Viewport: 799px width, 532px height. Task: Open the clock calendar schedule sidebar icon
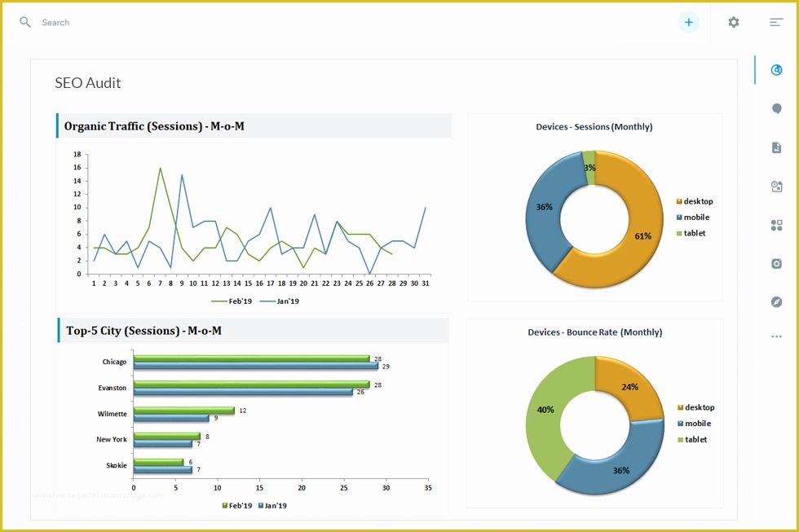[776, 187]
